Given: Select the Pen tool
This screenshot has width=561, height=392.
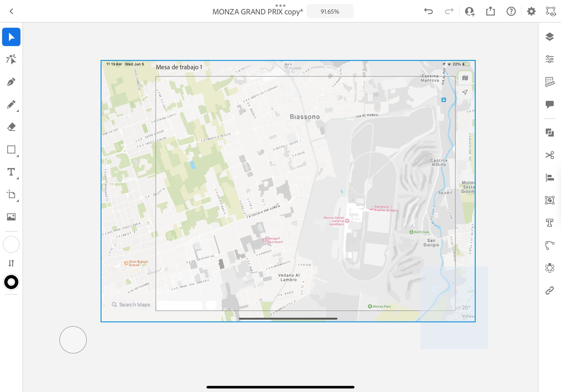Looking at the screenshot, I should tap(11, 82).
